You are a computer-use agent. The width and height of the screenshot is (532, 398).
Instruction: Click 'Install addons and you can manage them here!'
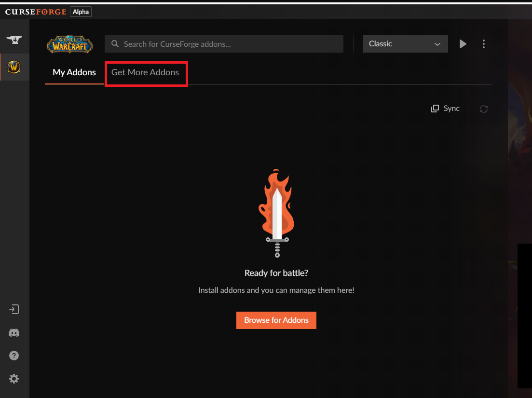coord(276,290)
